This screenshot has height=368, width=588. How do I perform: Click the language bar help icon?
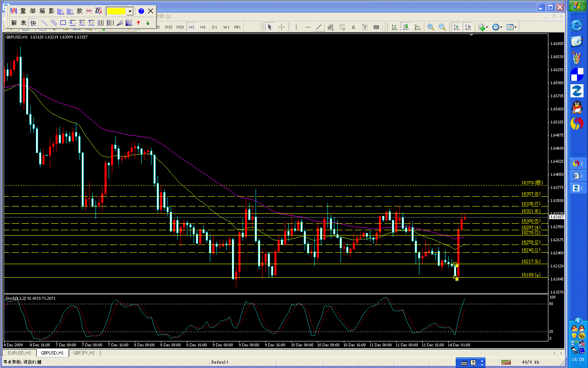[x=473, y=363]
